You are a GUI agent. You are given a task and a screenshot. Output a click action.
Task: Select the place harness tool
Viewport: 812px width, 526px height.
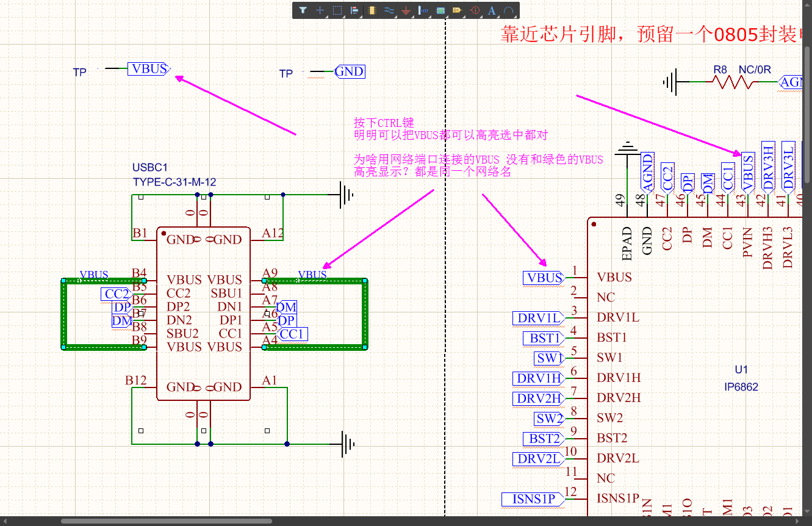pos(423,10)
